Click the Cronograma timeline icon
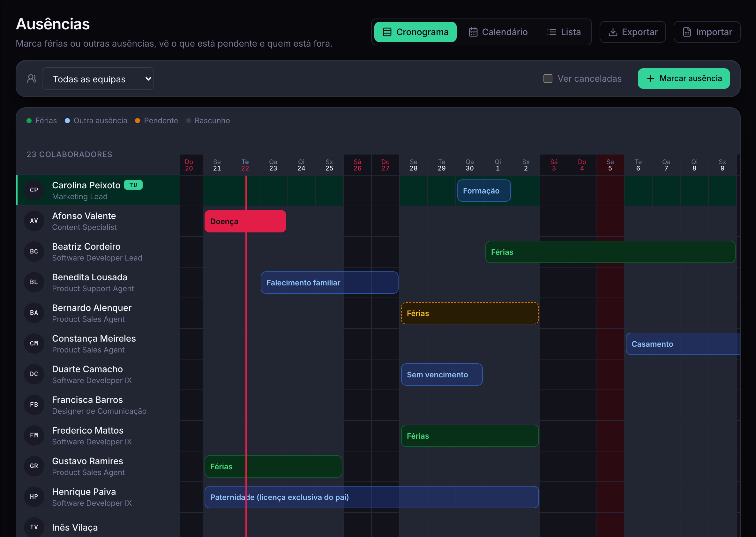This screenshot has height=537, width=756. point(387,32)
